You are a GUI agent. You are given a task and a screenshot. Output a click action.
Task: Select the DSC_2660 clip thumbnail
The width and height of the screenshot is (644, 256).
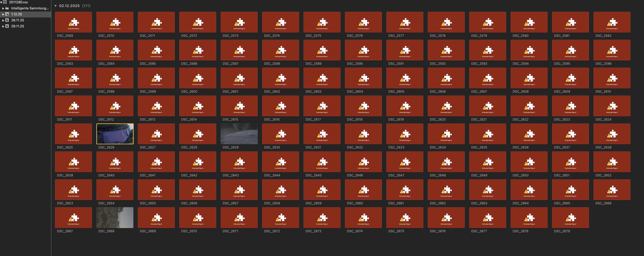(x=363, y=190)
